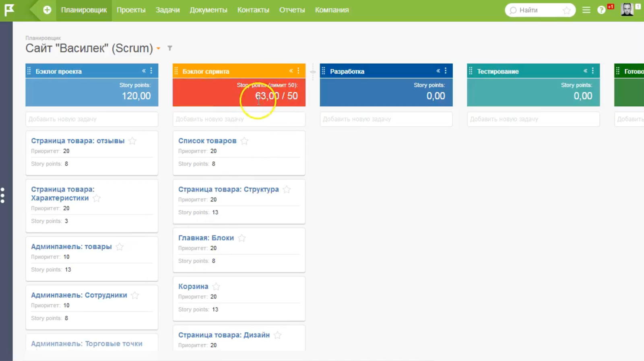Click the Найти search field
The height and width of the screenshot is (361, 644).
pyautogui.click(x=540, y=10)
